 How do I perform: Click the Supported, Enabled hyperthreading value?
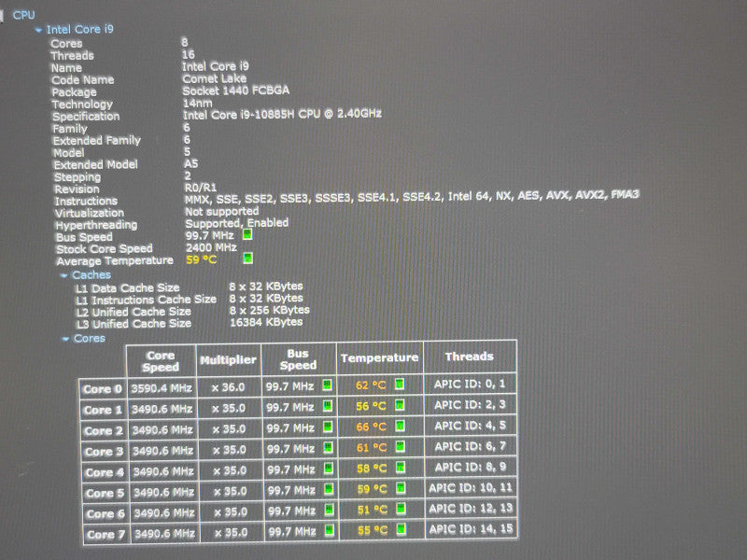[x=237, y=223]
